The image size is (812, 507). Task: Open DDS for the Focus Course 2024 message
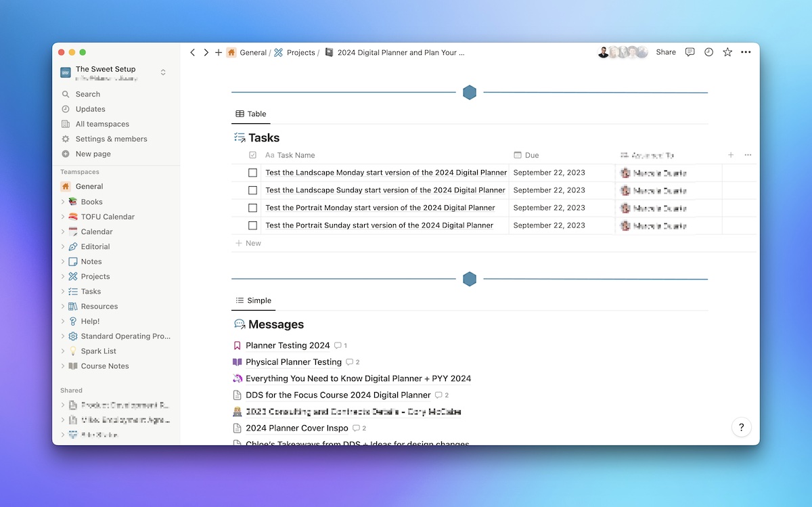(338, 395)
